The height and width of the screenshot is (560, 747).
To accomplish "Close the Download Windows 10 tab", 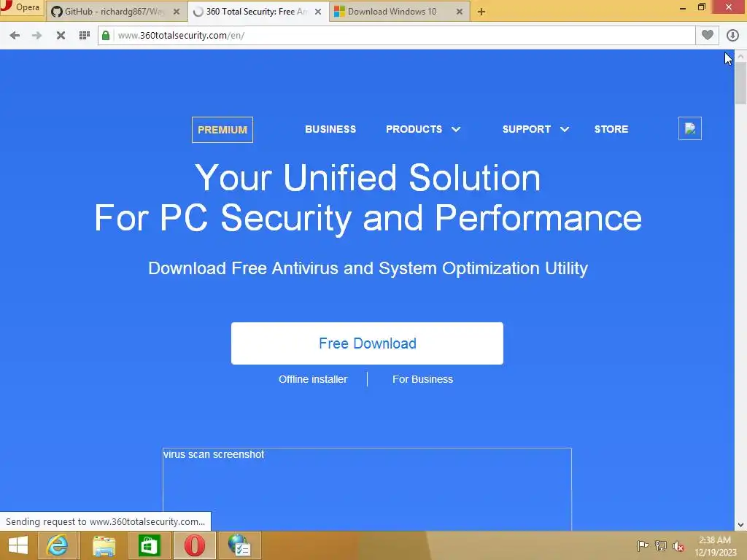I will 460,12.
